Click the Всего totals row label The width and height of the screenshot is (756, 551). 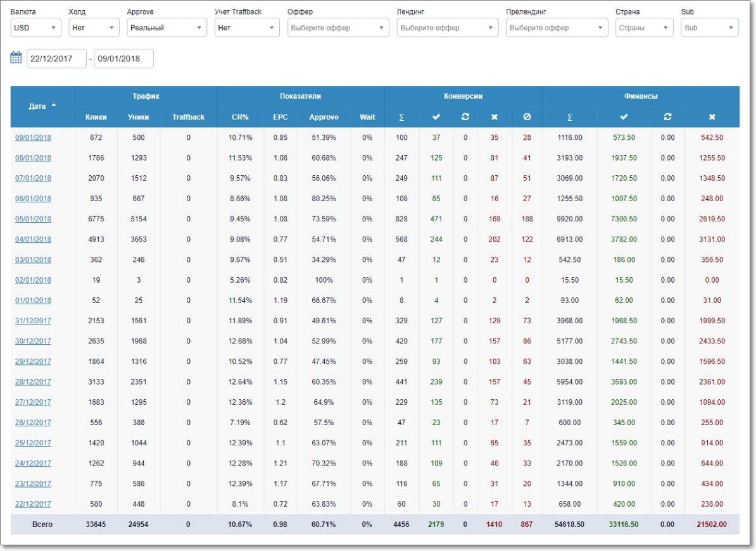click(42, 524)
